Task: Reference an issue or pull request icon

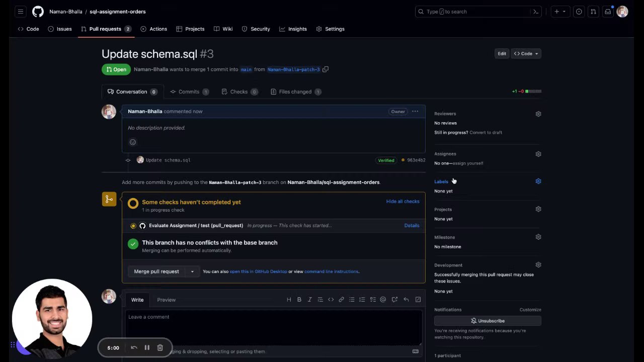Action: [x=394, y=300]
